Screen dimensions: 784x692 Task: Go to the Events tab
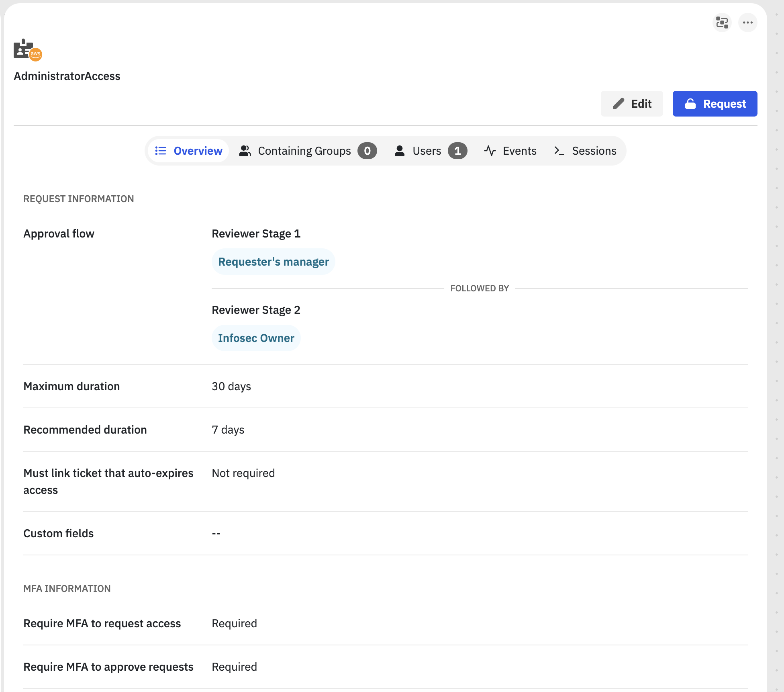click(x=519, y=151)
